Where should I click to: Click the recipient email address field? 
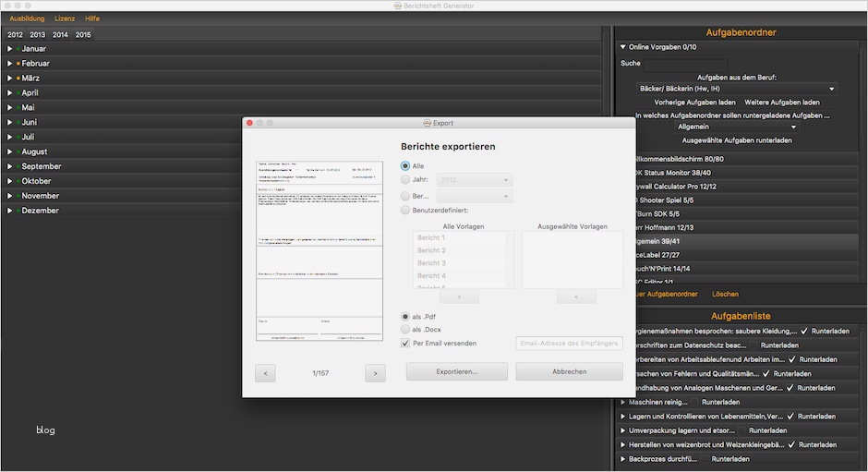[x=569, y=344]
